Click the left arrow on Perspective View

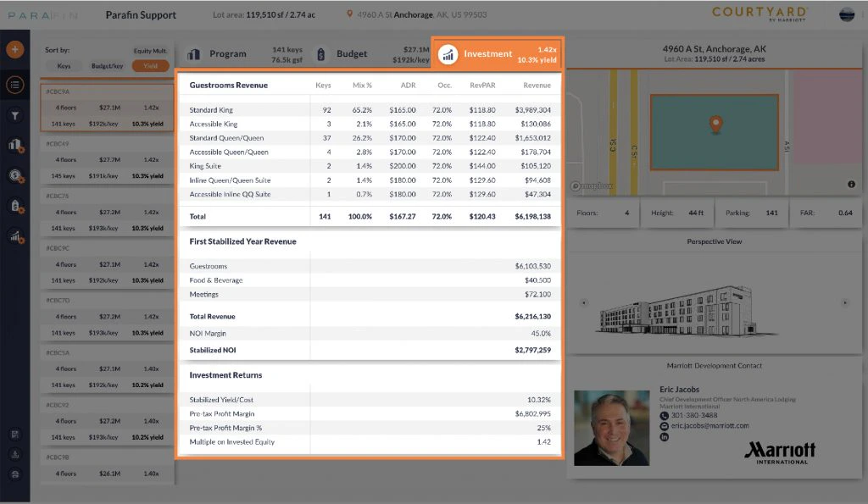click(x=582, y=302)
